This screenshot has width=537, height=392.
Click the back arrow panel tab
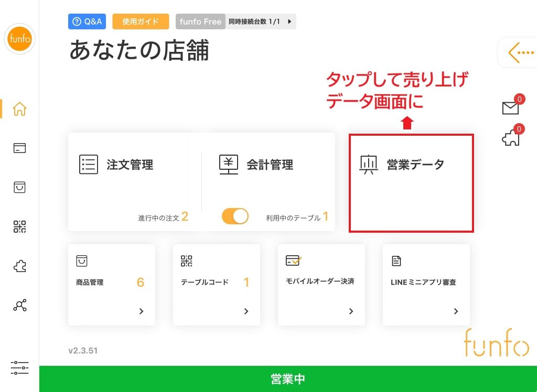pos(520,52)
